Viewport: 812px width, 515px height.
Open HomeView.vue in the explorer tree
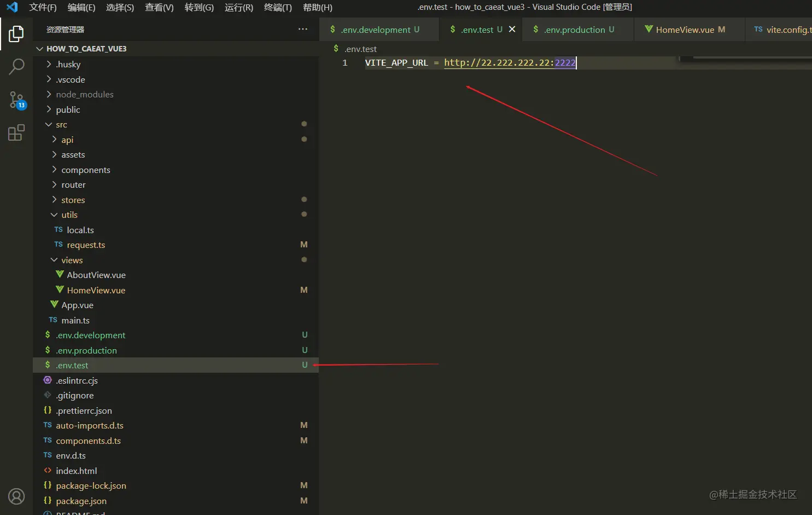176,290
